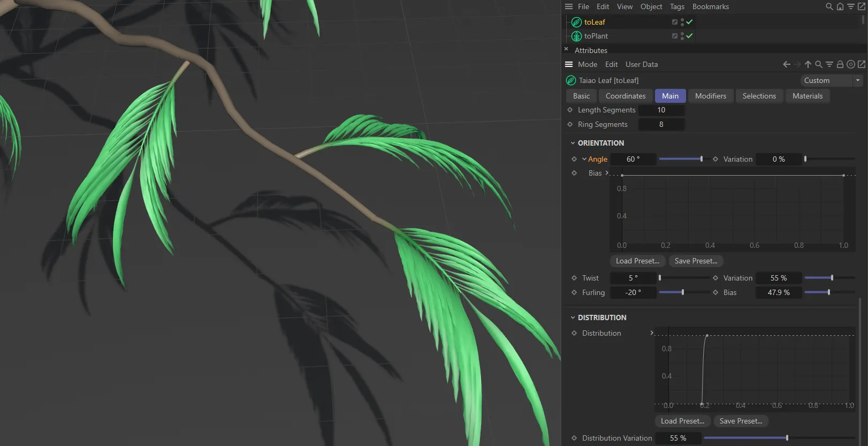868x446 pixels.
Task: Toggle Furling Bias keyframe diamond
Action: point(715,292)
